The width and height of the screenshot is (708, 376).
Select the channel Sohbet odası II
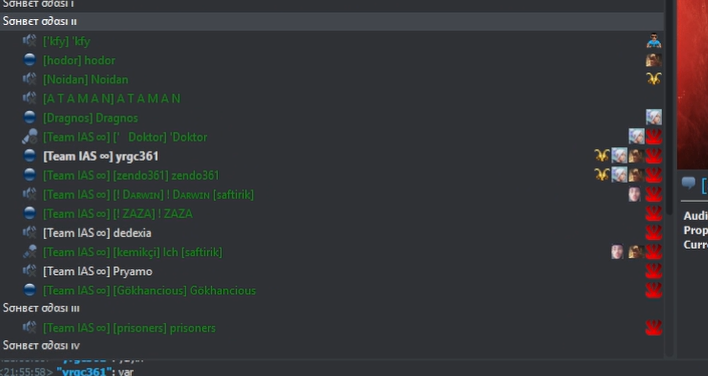click(332, 21)
